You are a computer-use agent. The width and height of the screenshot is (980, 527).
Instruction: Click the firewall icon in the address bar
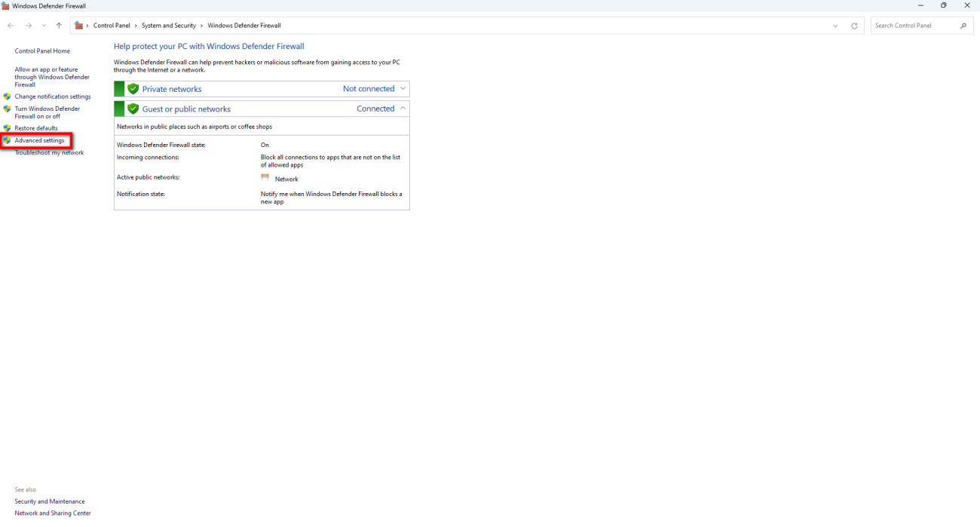[79, 26]
